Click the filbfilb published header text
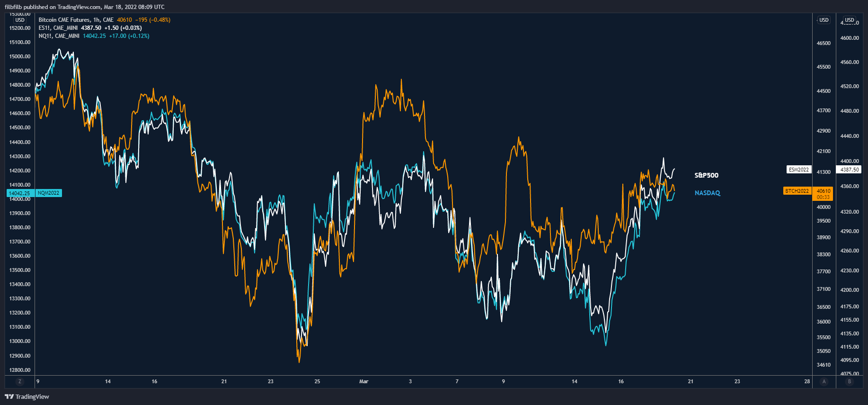868x405 pixels. pyautogui.click(x=85, y=7)
